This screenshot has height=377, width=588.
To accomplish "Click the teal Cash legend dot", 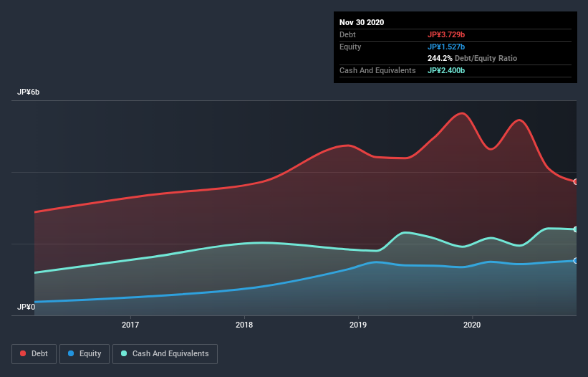I will 124,353.
